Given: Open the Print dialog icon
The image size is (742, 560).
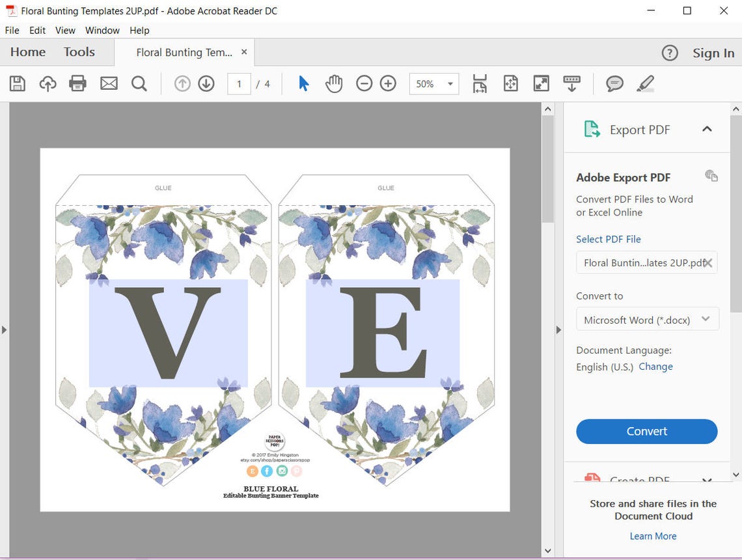Looking at the screenshot, I should [77, 83].
